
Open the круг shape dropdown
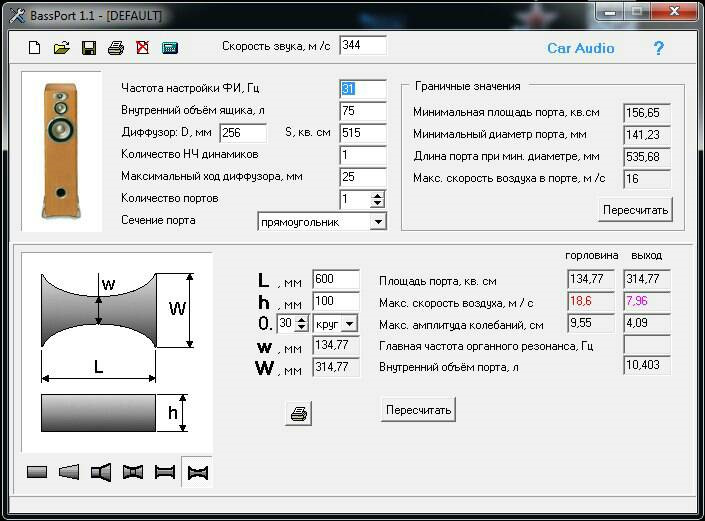(x=349, y=324)
